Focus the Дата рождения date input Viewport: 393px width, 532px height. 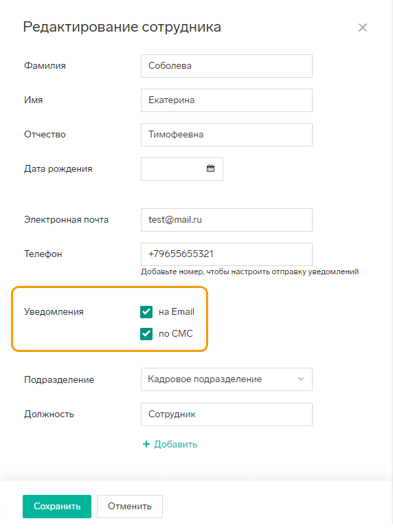pos(182,168)
